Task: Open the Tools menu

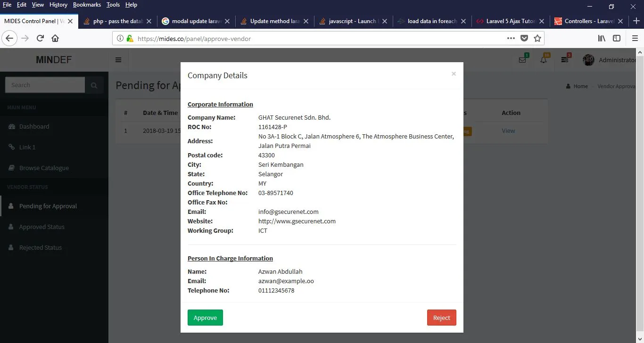Action: 113,5
